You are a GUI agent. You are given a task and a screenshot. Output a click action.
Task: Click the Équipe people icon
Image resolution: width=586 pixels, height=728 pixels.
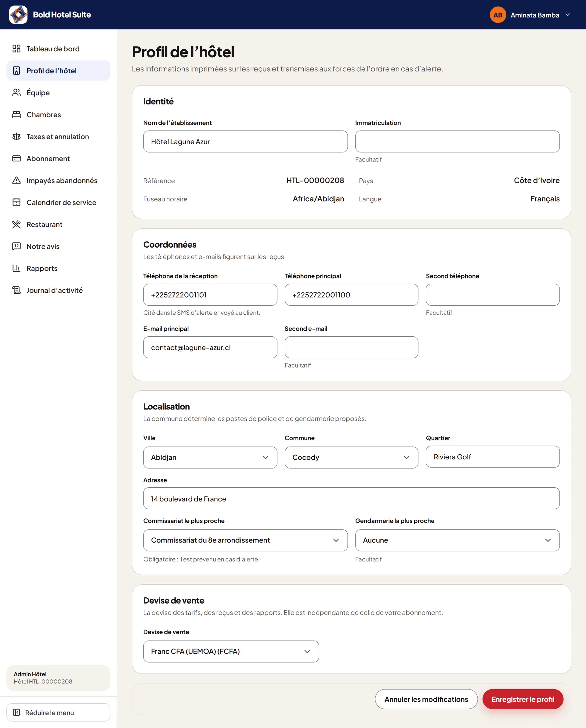pyautogui.click(x=16, y=92)
